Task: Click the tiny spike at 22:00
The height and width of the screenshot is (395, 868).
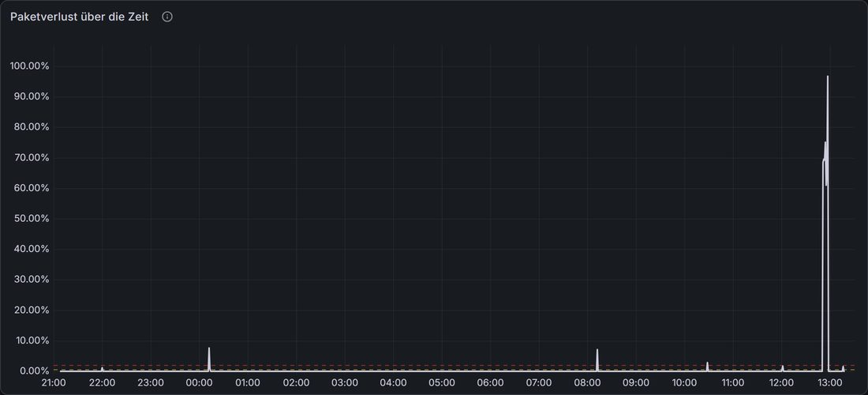Action: (102, 369)
